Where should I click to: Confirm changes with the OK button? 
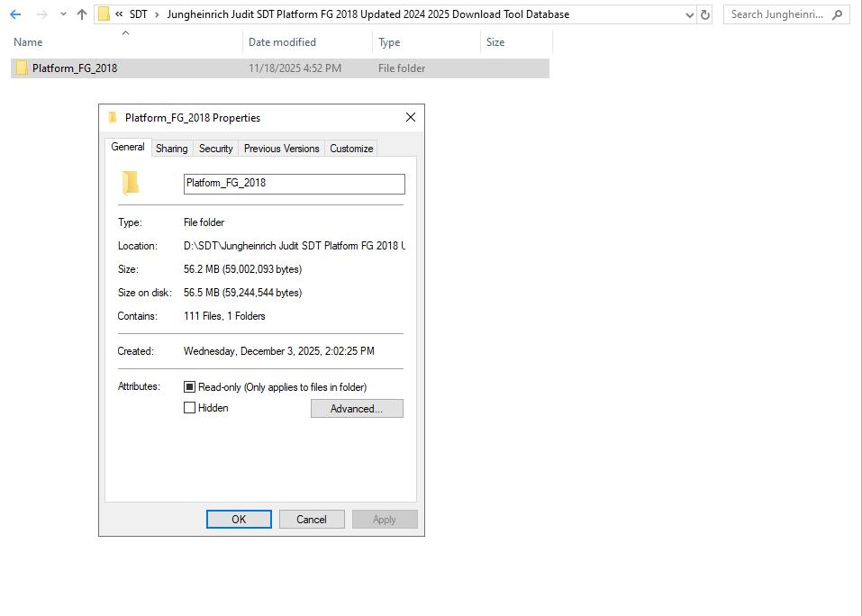pos(238,519)
